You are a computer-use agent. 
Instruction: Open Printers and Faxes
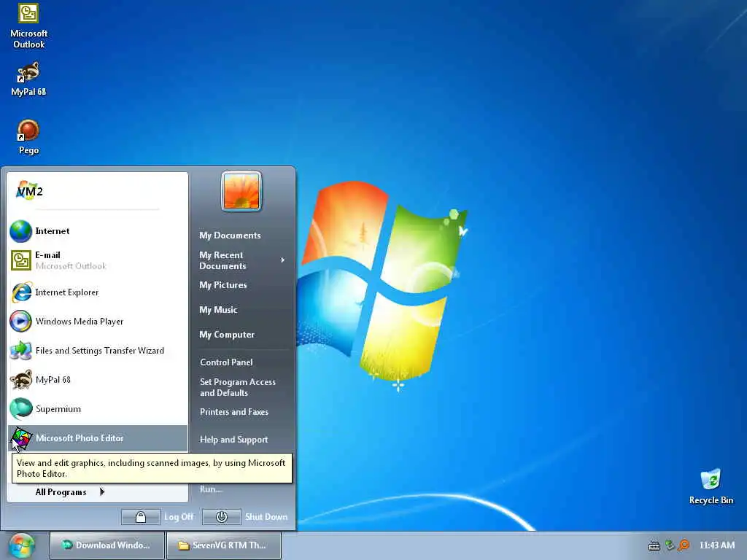click(x=234, y=413)
